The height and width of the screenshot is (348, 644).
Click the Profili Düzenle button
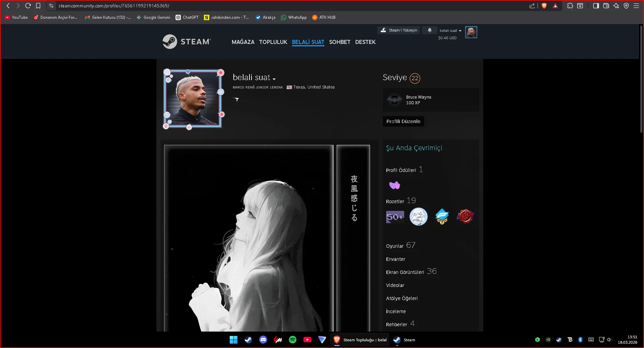click(x=403, y=121)
